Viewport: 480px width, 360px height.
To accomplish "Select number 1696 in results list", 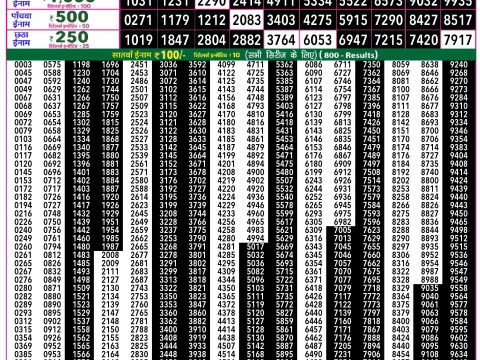I will tap(110, 64).
